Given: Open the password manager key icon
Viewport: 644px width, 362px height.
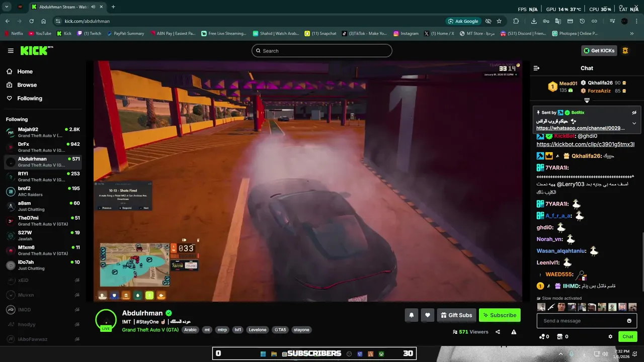Looking at the screenshot, I should click(x=546, y=21).
